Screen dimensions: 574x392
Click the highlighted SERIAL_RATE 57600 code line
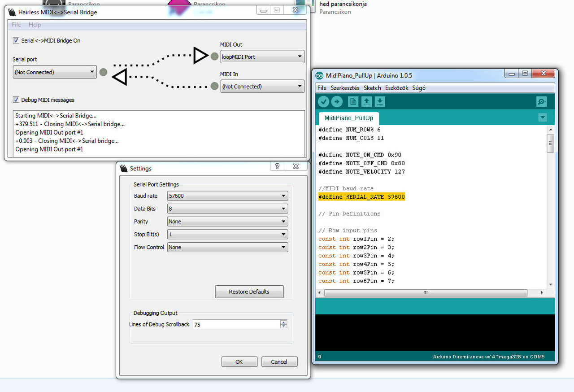pyautogui.click(x=361, y=197)
